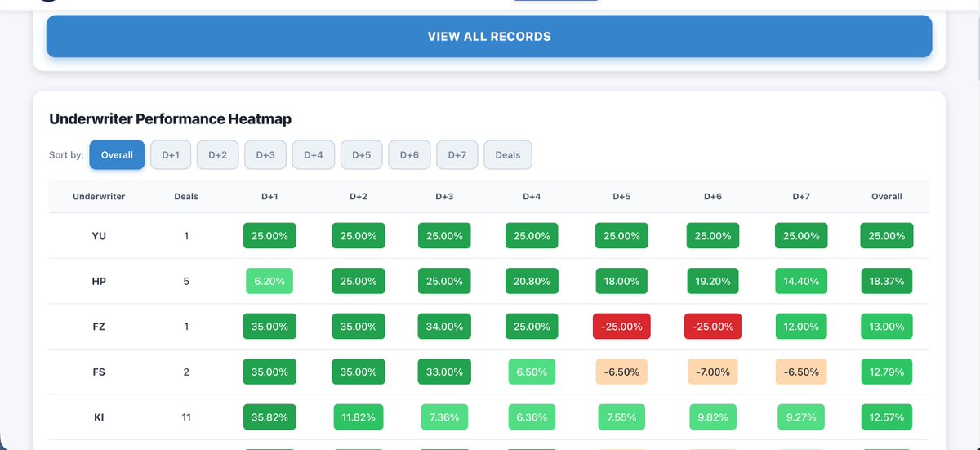The height and width of the screenshot is (450, 980).
Task: Click KI's 7.36% D+3 cell
Action: (444, 417)
